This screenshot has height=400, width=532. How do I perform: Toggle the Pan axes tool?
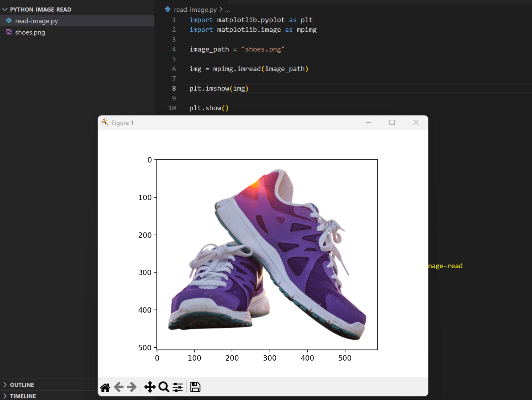pyautogui.click(x=150, y=387)
